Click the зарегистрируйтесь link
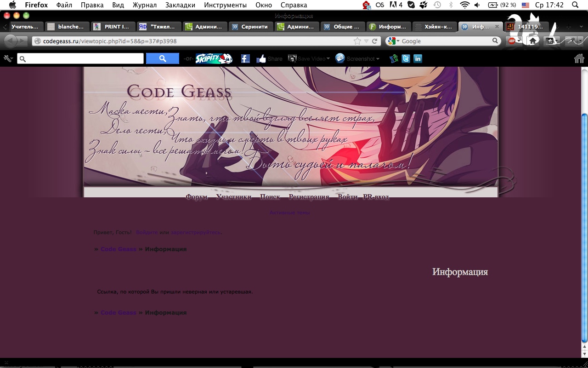The width and height of the screenshot is (588, 368). click(x=196, y=233)
